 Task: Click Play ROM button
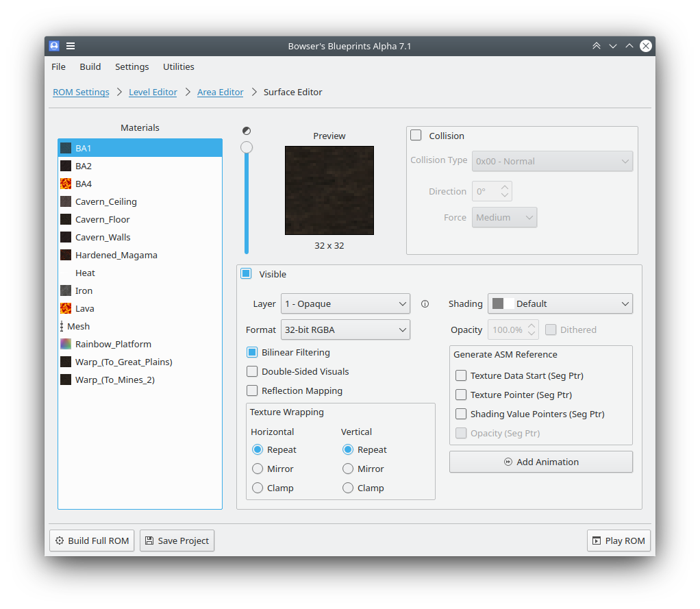point(618,540)
